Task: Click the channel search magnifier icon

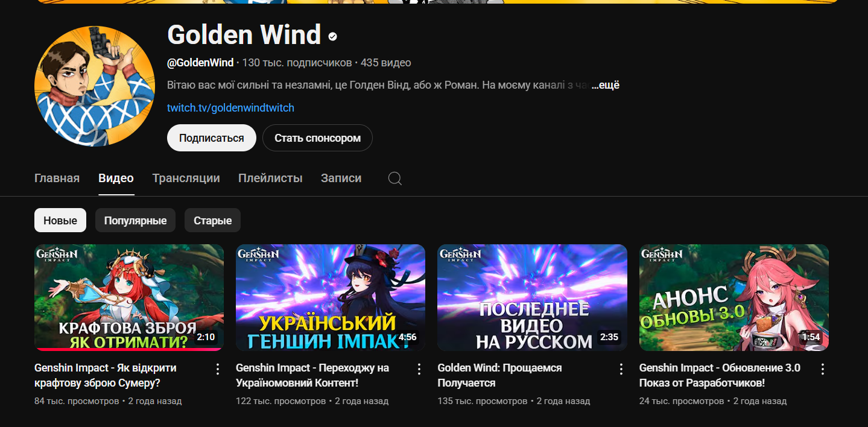Action: click(x=395, y=179)
